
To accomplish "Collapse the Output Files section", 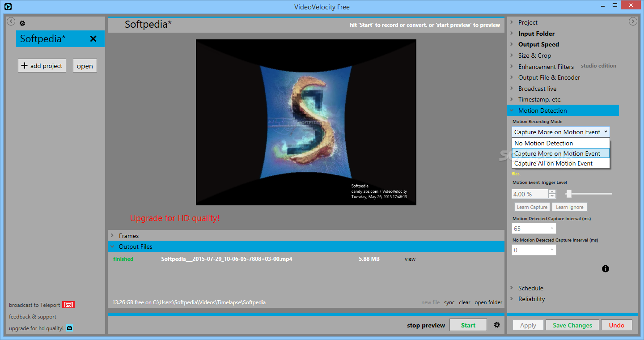I will pyautogui.click(x=306, y=246).
